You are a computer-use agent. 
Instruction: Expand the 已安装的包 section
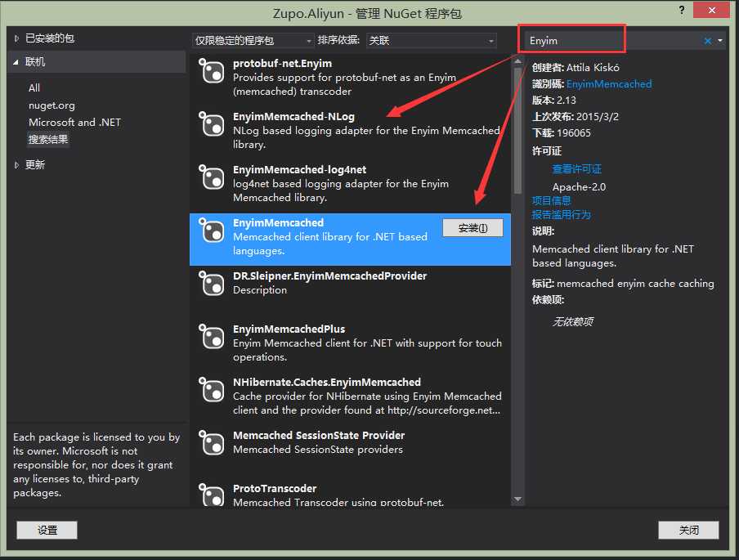coord(16,38)
